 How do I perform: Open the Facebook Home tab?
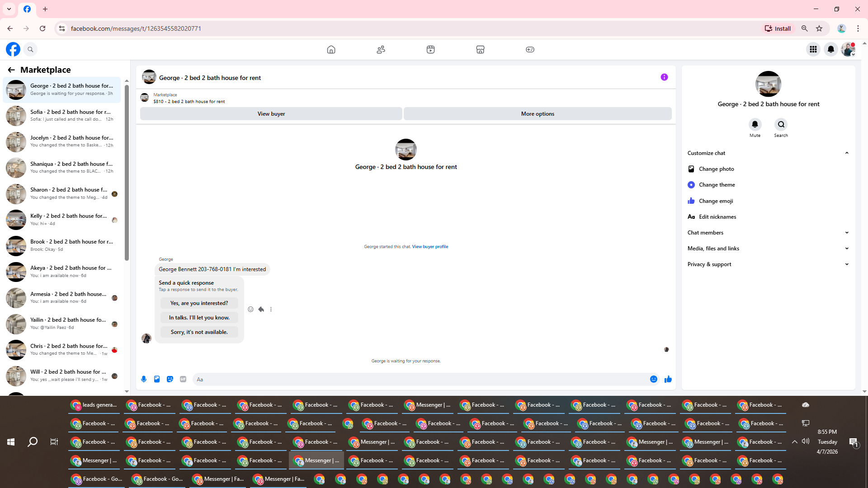(x=331, y=49)
